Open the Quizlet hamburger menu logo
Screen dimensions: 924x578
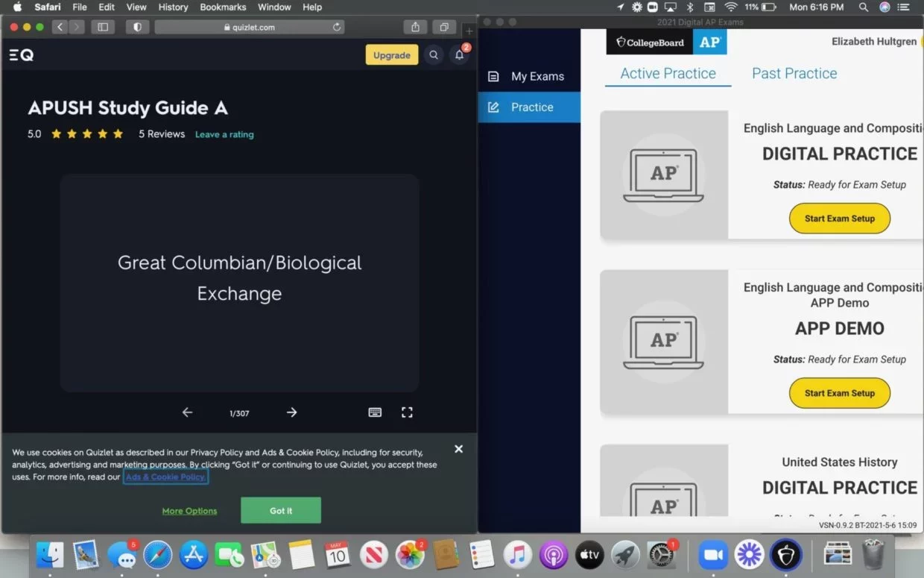(x=21, y=54)
